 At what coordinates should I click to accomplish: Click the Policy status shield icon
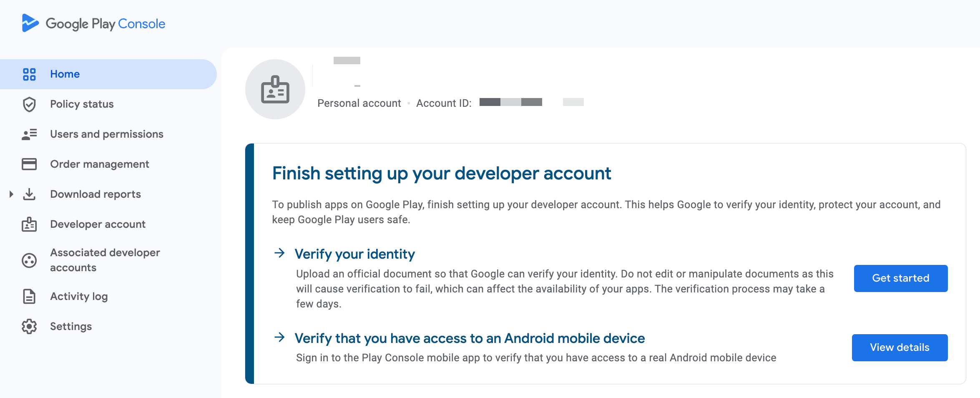coord(29,104)
